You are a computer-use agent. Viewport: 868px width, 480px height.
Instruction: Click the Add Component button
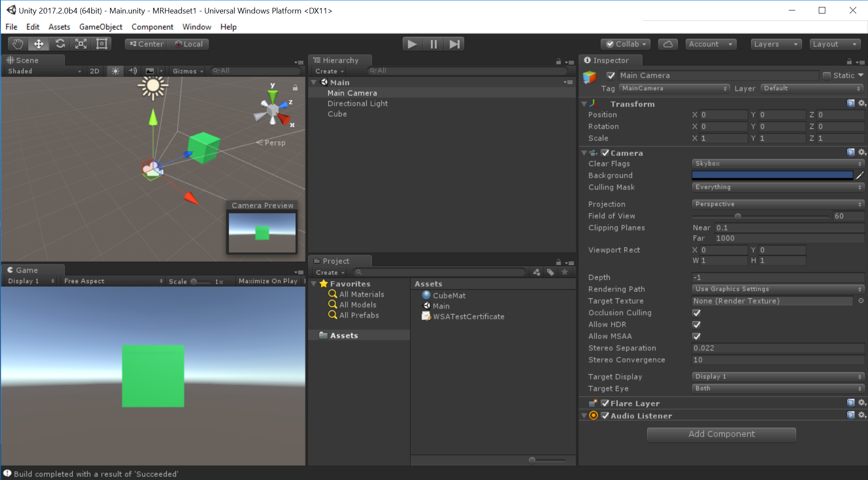point(721,434)
